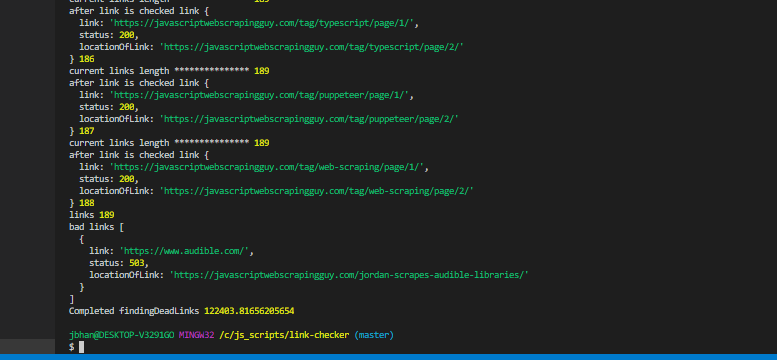
Task: Select the /c/js_scripts/link-checker path
Action: pos(284,335)
